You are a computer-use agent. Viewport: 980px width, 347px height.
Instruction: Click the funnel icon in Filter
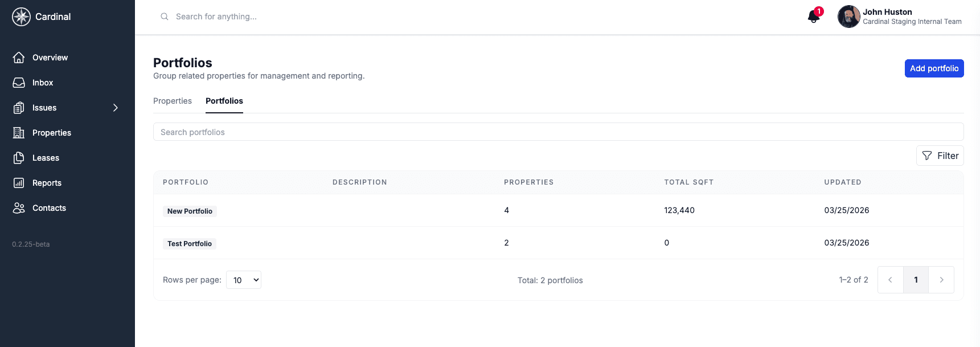click(927, 156)
